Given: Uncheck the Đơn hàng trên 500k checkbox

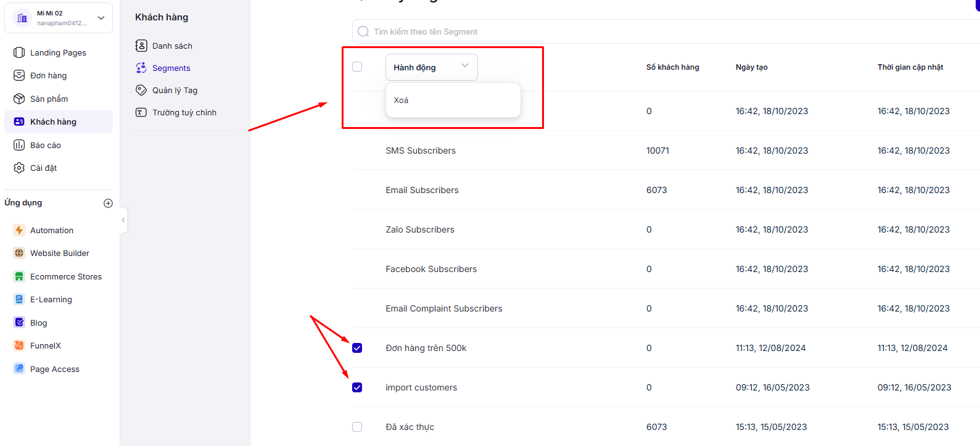Looking at the screenshot, I should (357, 348).
